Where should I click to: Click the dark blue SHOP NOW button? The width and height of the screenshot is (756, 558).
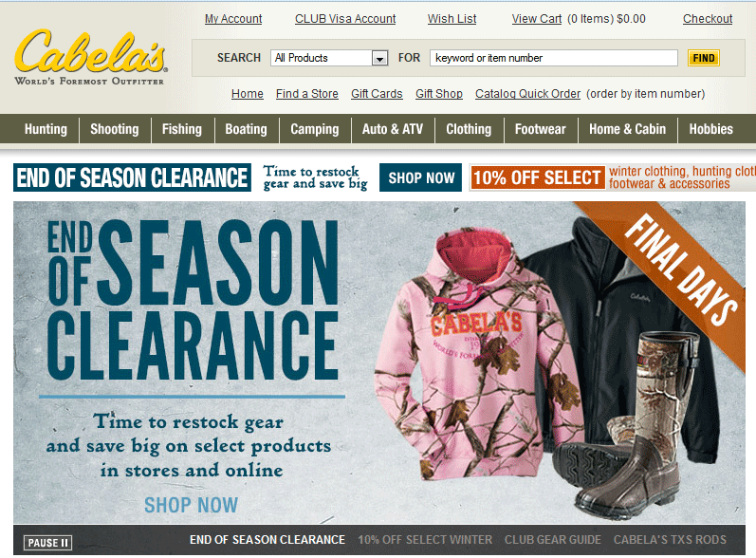coord(420,177)
